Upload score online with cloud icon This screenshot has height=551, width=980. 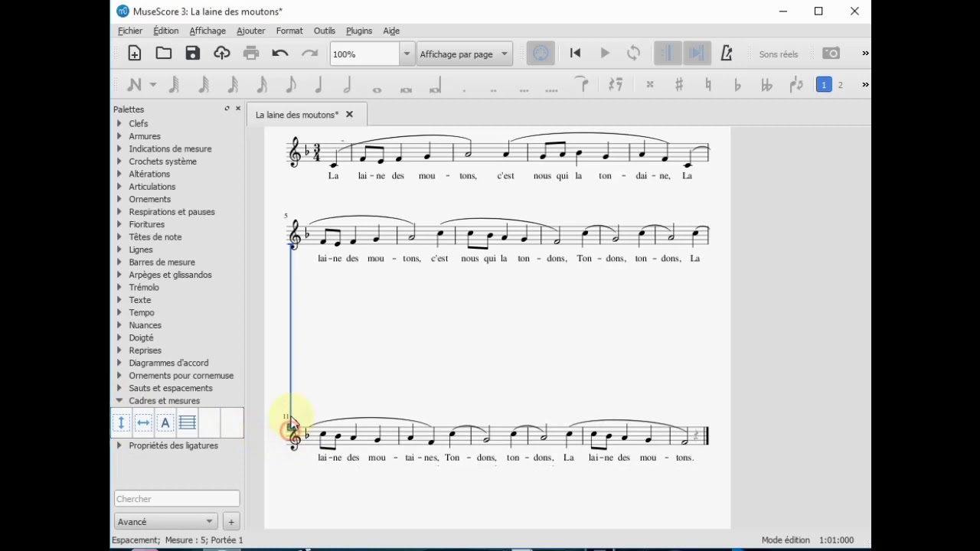pos(222,54)
